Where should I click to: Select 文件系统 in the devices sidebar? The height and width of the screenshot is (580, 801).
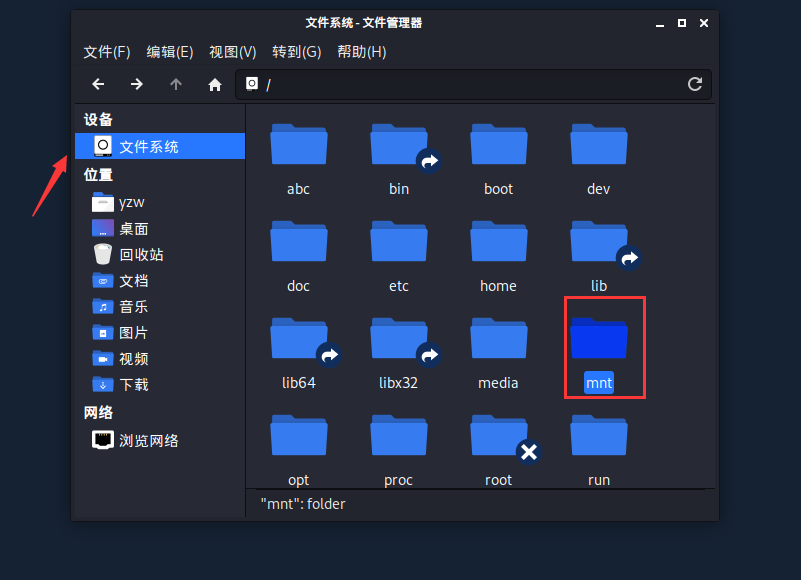(x=148, y=147)
